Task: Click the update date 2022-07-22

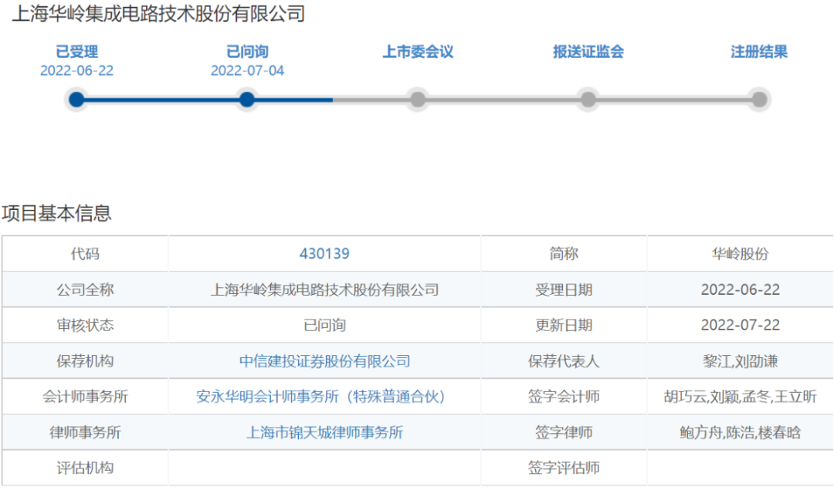Action: click(741, 326)
